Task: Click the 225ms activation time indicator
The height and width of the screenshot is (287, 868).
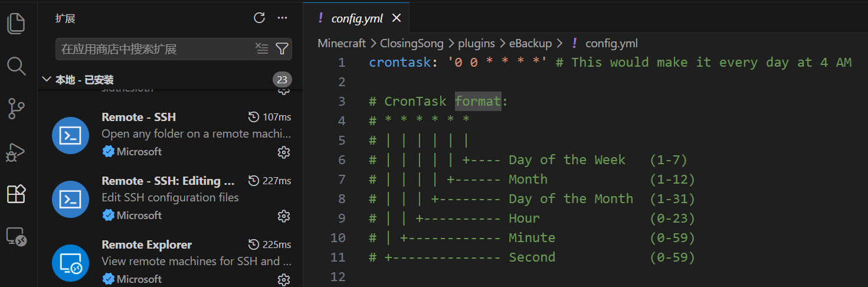Action: (x=270, y=244)
